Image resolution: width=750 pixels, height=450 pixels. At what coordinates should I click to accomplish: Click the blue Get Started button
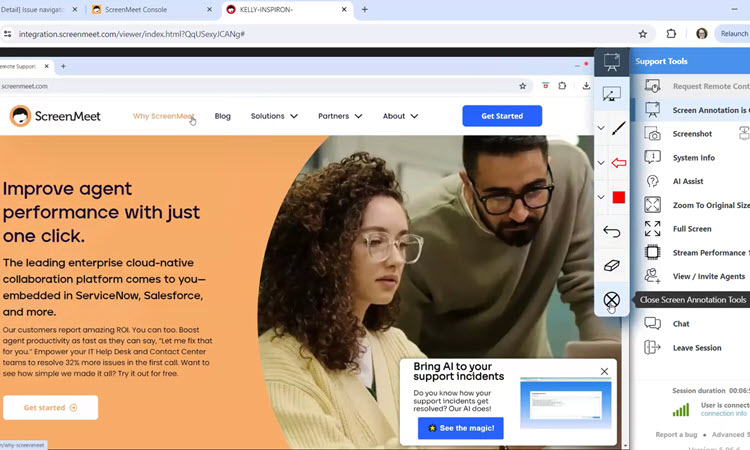pyautogui.click(x=502, y=116)
